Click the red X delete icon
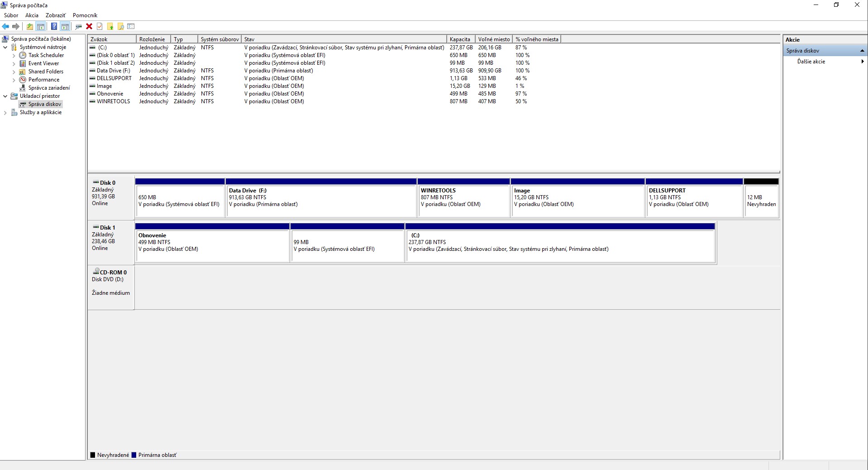868x470 pixels. click(x=89, y=27)
